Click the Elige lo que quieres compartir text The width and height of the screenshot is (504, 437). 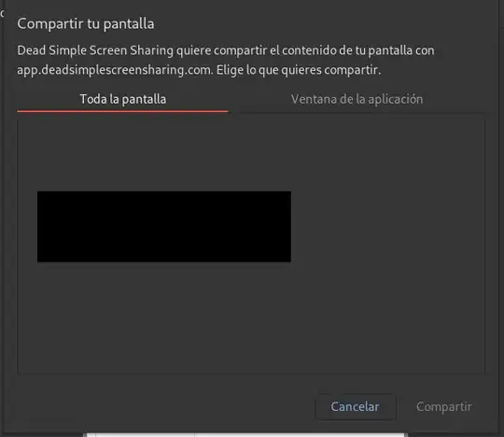tap(299, 70)
